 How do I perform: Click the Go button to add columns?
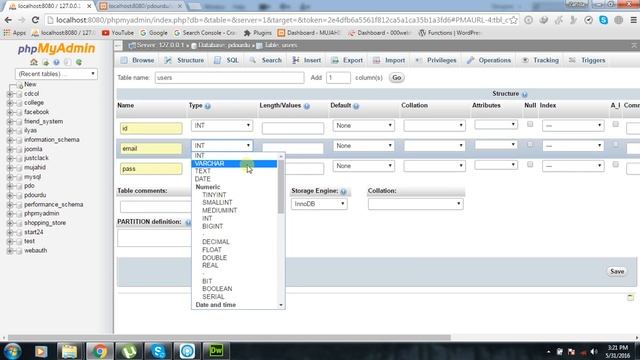click(x=397, y=78)
